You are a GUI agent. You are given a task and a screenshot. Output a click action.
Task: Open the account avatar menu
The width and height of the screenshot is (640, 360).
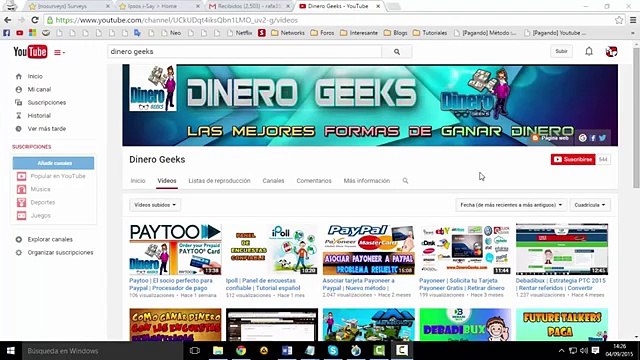tap(611, 51)
